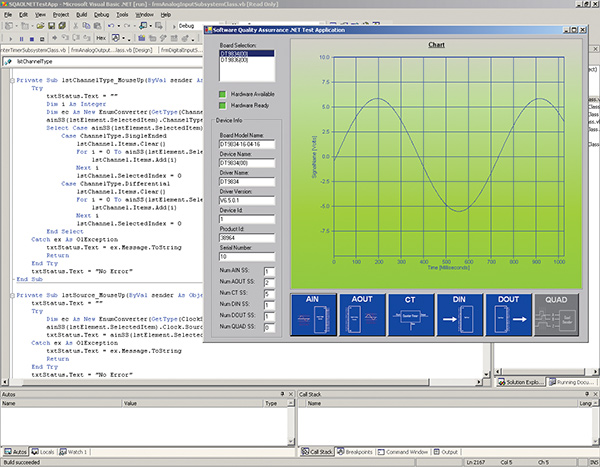
Task: Toggle the Hex display button
Action: point(101,38)
